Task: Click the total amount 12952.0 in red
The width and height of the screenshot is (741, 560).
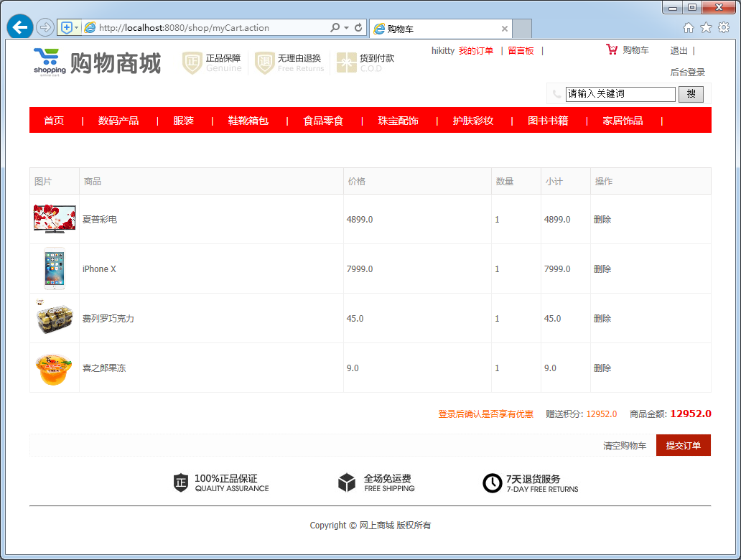Action: point(691,414)
